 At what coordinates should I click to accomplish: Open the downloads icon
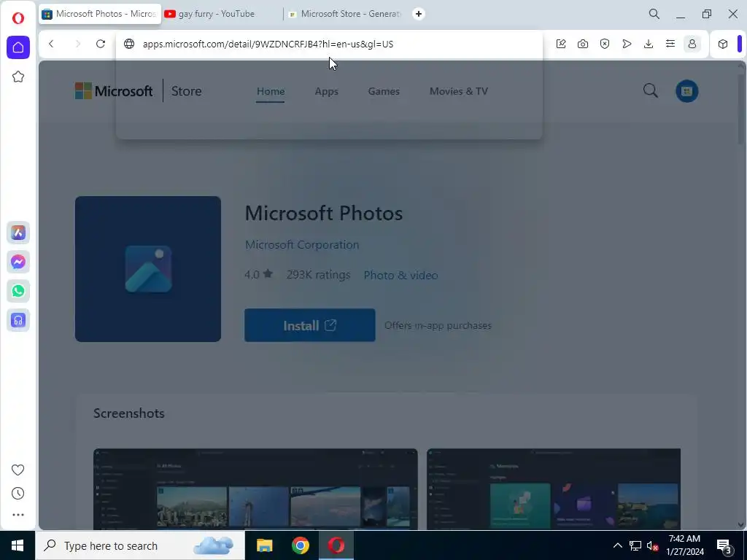(649, 44)
